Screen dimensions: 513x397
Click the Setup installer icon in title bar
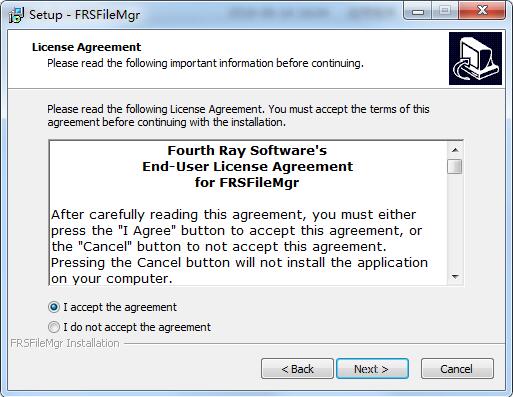(x=16, y=15)
